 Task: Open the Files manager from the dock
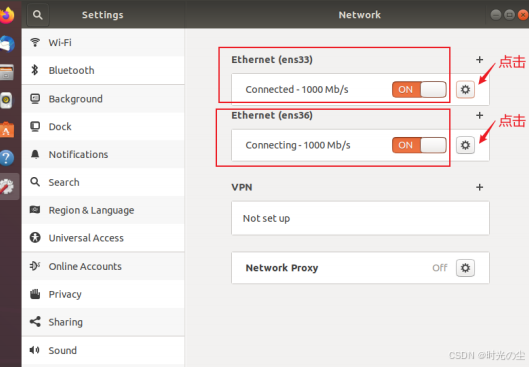tap(7, 72)
